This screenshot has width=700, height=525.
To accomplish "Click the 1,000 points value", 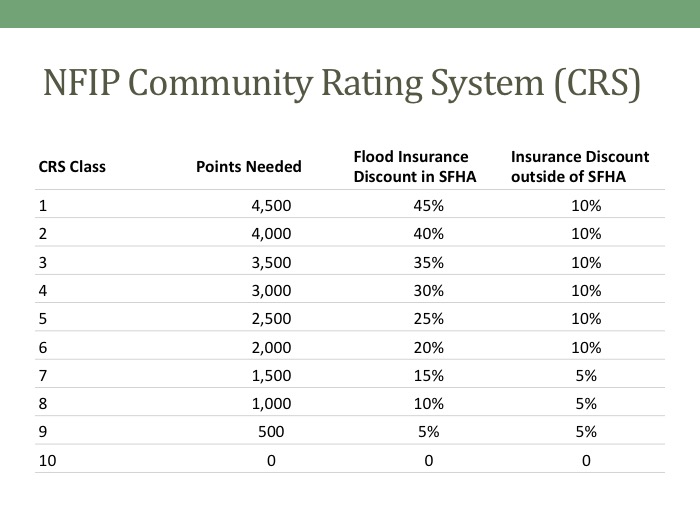I will click(270, 403).
